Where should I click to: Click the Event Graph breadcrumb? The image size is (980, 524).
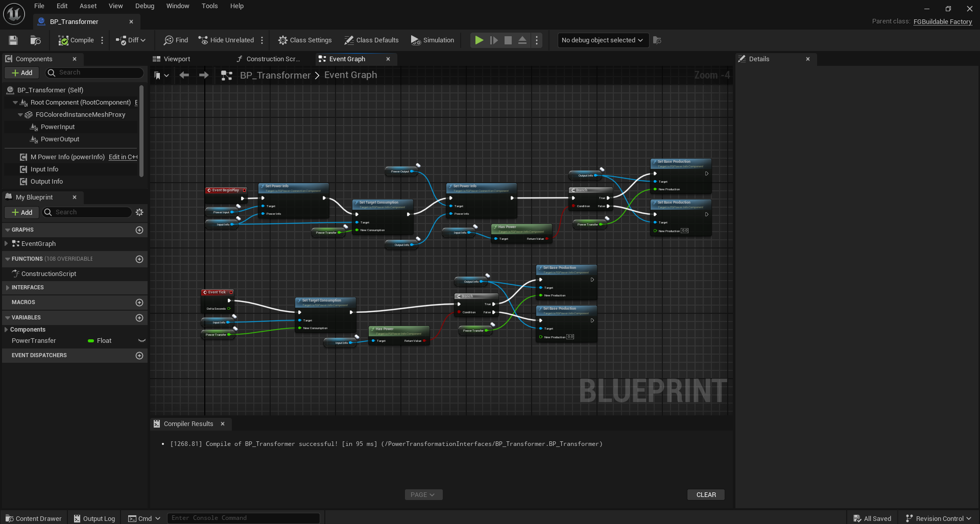351,75
